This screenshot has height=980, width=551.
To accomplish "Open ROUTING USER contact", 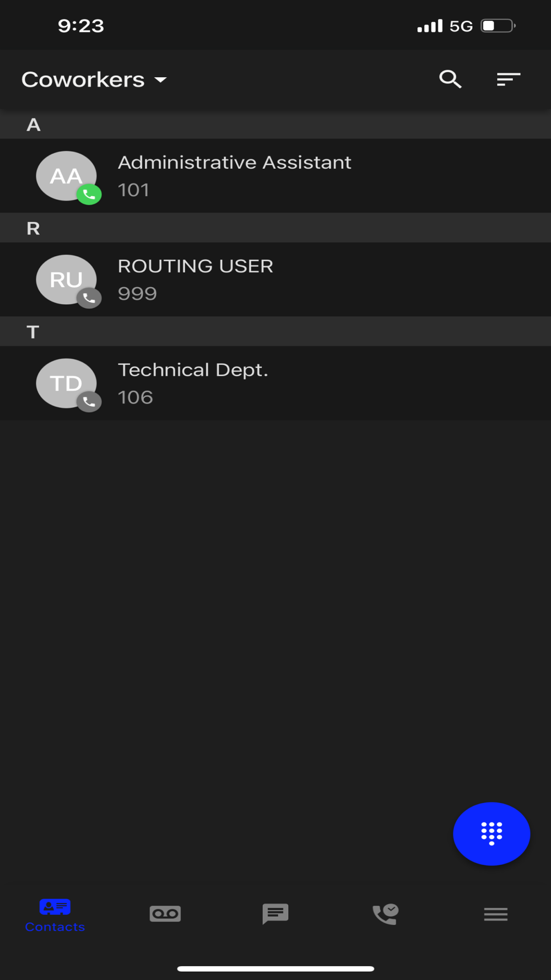I will tap(275, 279).
